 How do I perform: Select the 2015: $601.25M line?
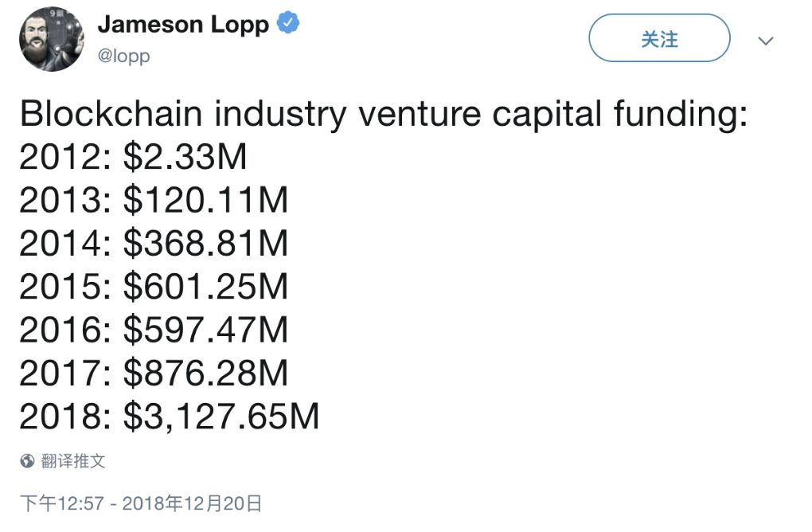click(154, 287)
